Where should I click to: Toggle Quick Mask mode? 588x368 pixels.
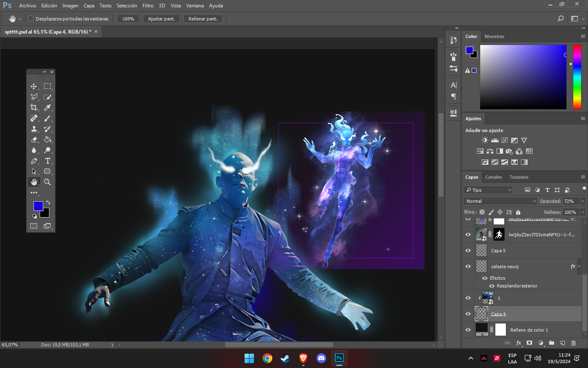pyautogui.click(x=34, y=226)
